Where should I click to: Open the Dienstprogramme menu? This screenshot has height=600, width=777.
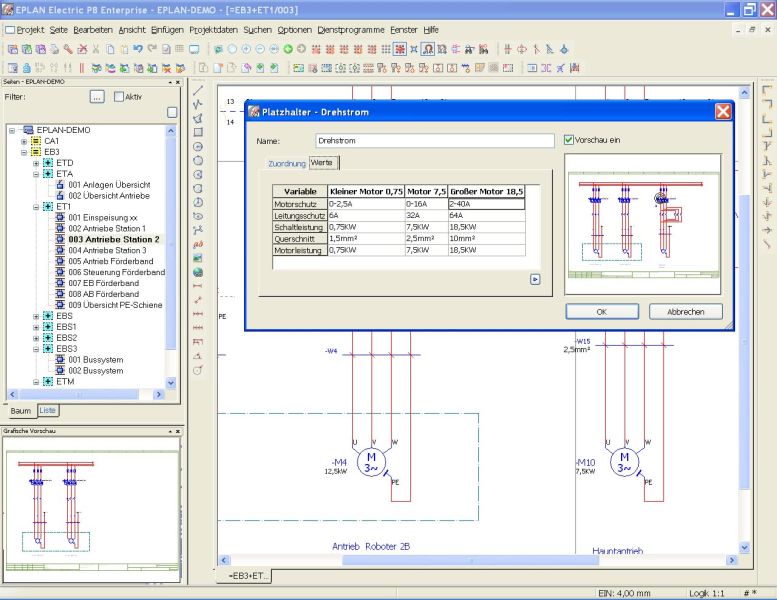[x=351, y=30]
